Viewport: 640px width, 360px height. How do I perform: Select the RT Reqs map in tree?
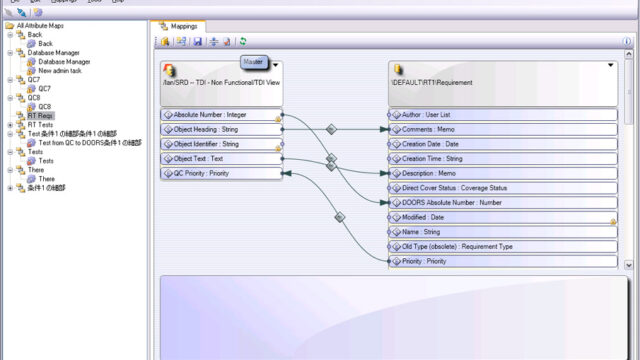[40, 116]
